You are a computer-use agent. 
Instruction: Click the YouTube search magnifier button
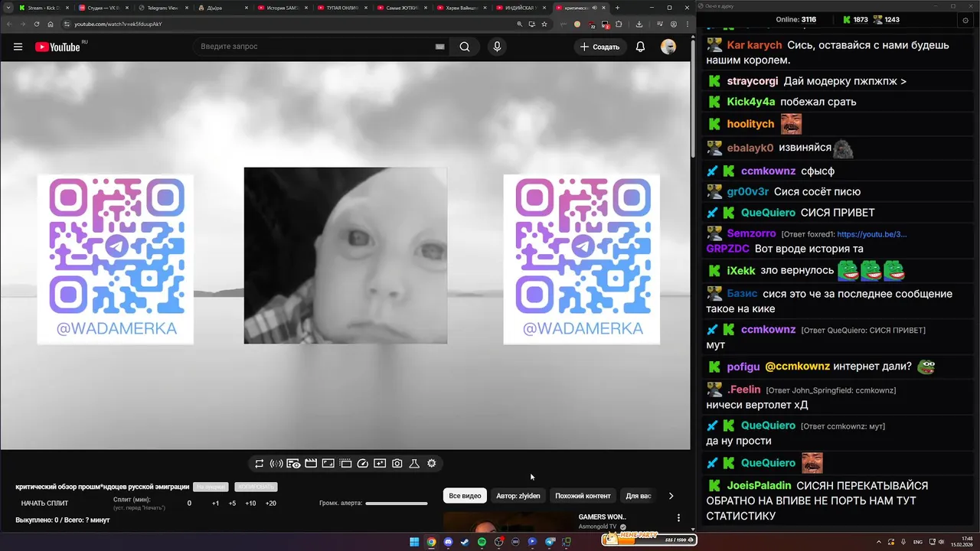click(x=465, y=47)
